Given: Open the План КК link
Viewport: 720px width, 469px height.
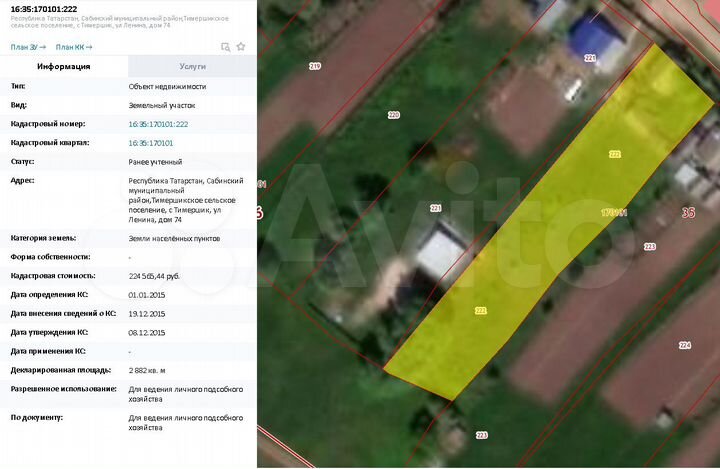Looking at the screenshot, I should pos(73,47).
